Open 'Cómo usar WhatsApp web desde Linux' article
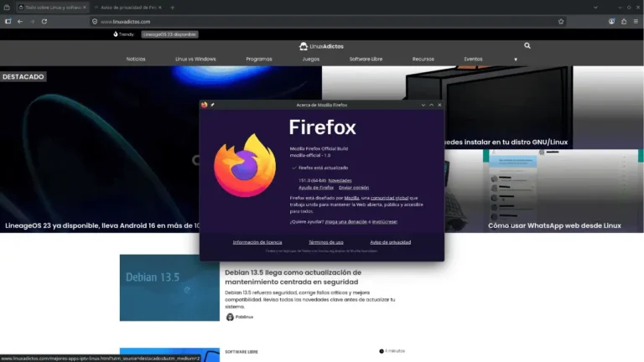This screenshot has height=362, width=644. click(554, 225)
